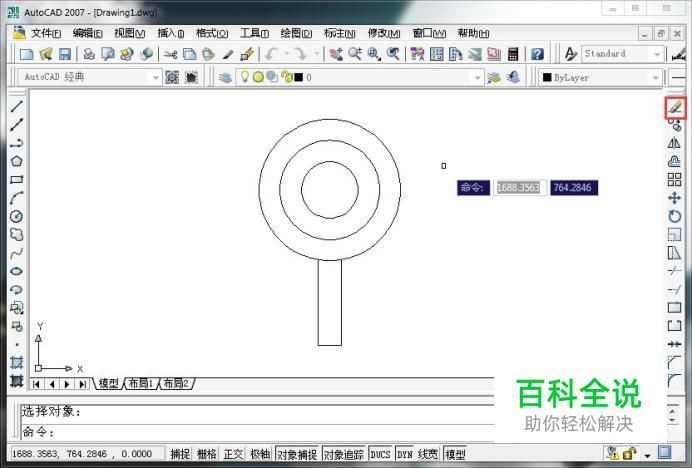This screenshot has width=692, height=468.
Task: Toggle 线宽 lineweight display
Action: point(428,454)
